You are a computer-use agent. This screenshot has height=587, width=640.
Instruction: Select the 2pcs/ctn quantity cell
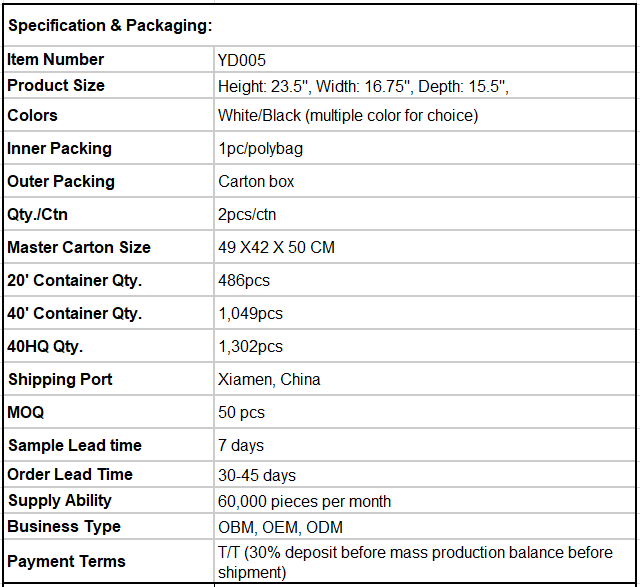(x=424, y=214)
